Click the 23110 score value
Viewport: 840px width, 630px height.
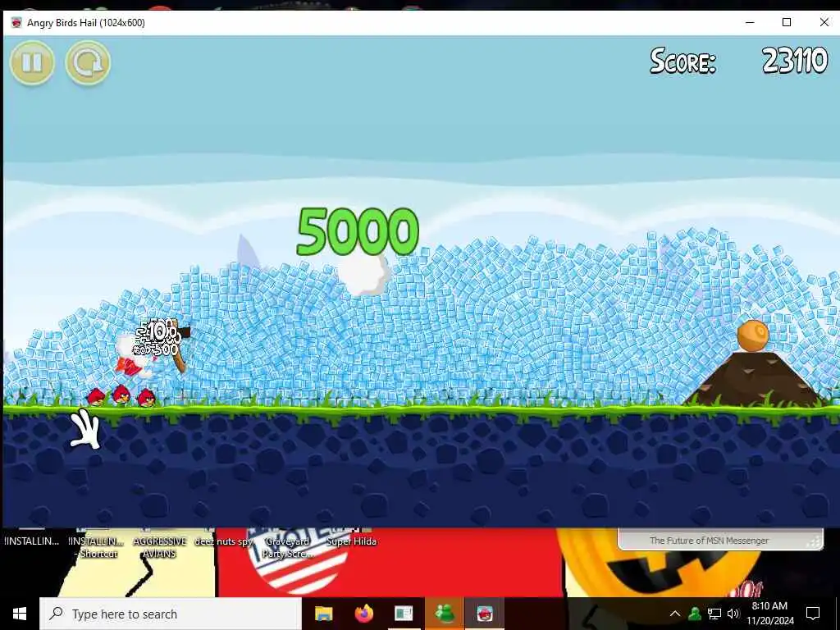click(x=795, y=60)
